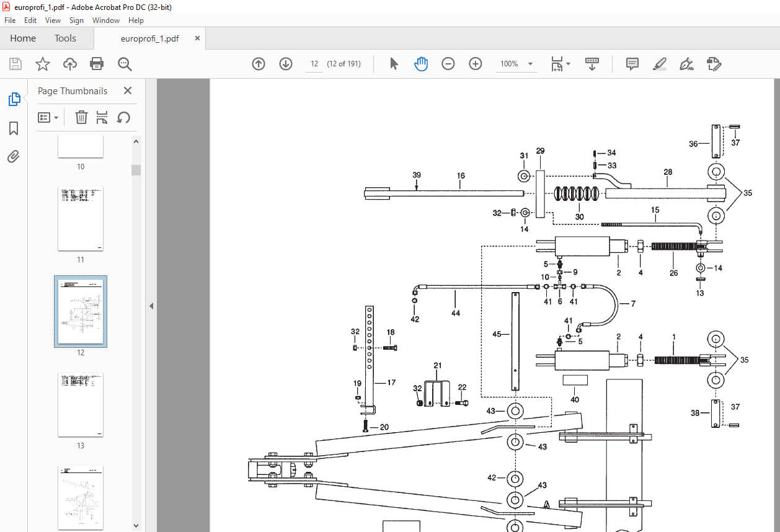Screen dimensions: 780x532
Task: Save the file with the floppy disk icon
Action: [16, 64]
